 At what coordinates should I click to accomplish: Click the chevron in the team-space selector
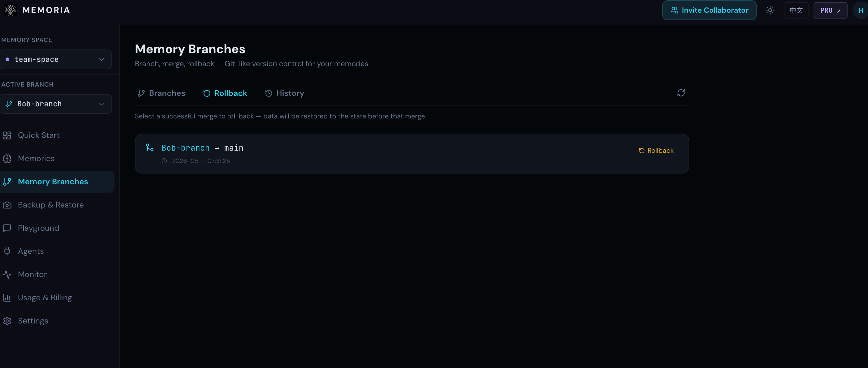click(101, 59)
